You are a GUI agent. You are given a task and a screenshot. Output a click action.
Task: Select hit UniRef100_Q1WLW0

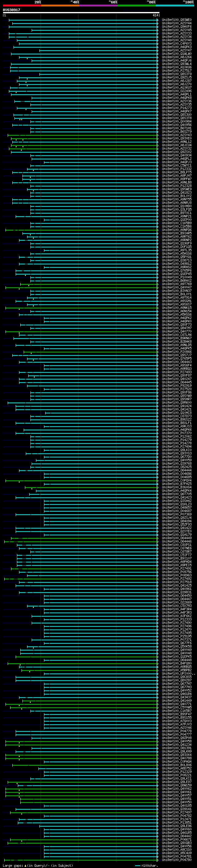click(x=176, y=54)
